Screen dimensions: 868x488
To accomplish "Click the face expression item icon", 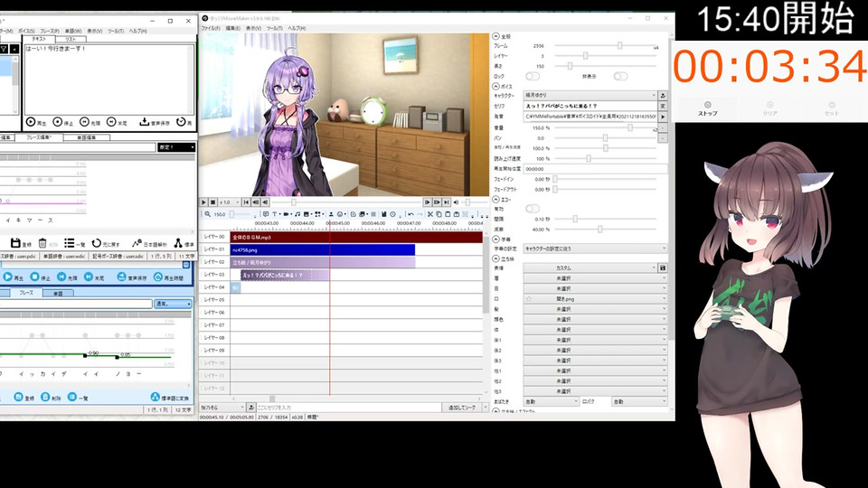I will tap(340, 214).
